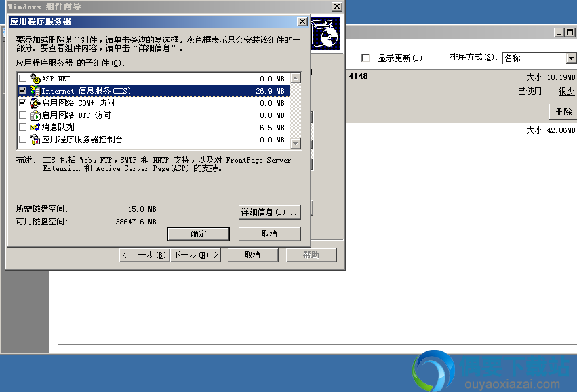Click the 删除 button in background window
Image resolution: width=577 pixels, height=392 pixels.
point(563,111)
